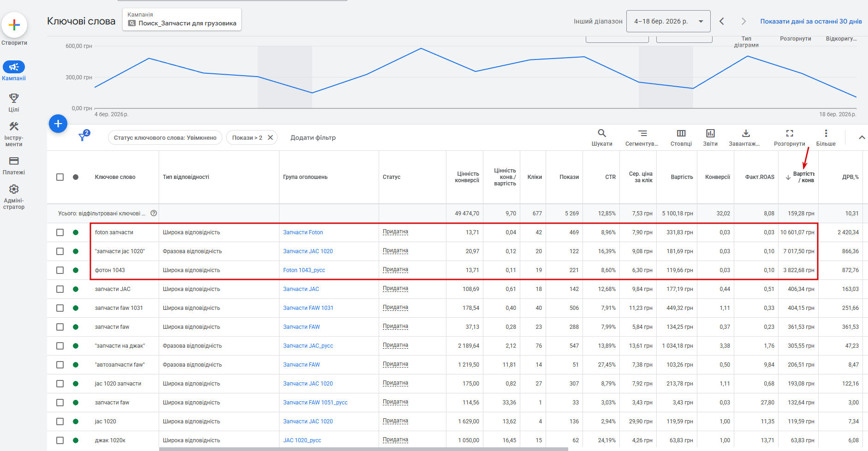868x451 pixels.
Task: Open the Columns (Стовпці) icon
Action: coord(681,133)
